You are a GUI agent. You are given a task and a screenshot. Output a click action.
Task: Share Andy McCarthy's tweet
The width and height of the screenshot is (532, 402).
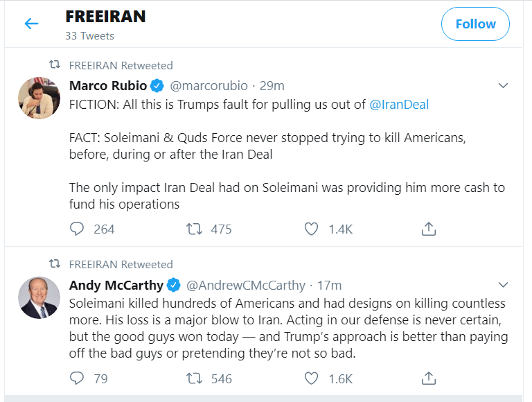point(429,378)
